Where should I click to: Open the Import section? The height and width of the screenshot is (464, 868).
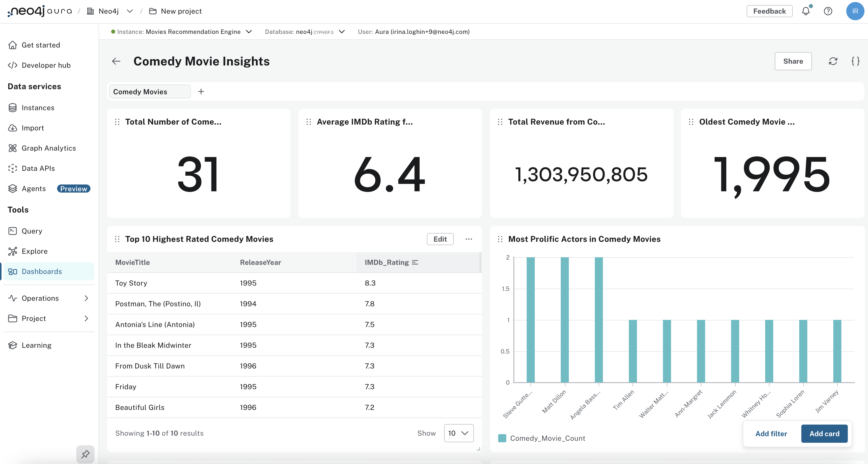pyautogui.click(x=33, y=128)
